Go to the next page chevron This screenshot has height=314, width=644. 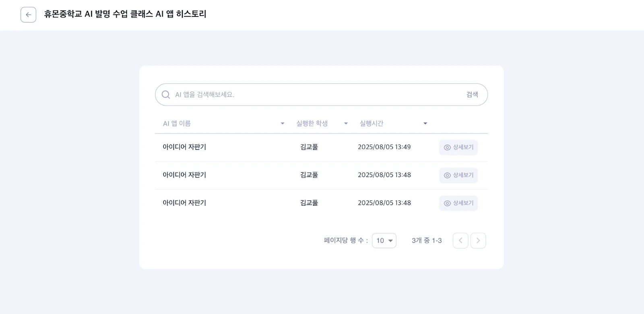click(x=478, y=241)
